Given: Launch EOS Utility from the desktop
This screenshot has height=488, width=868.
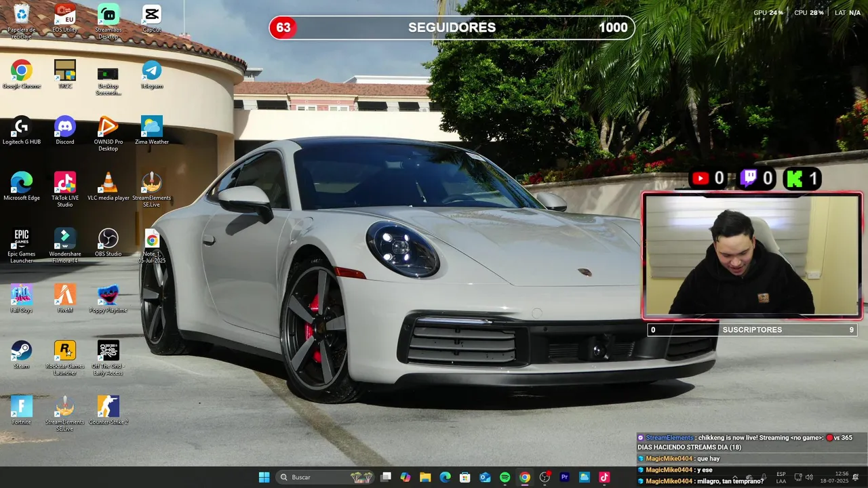Looking at the screenshot, I should coord(65,18).
